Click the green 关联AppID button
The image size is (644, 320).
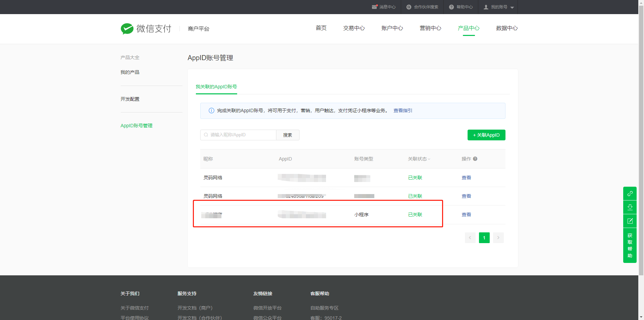(x=486, y=135)
